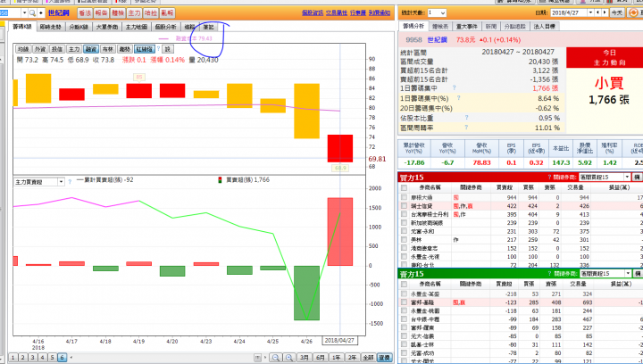
Task: Set chart range to 3月
Action: [x=305, y=358]
